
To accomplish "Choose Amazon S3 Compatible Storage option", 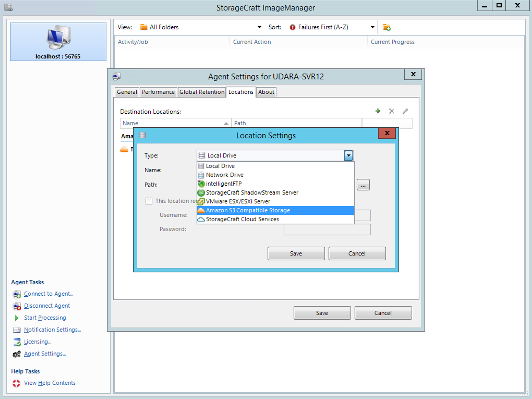I will 275,210.
